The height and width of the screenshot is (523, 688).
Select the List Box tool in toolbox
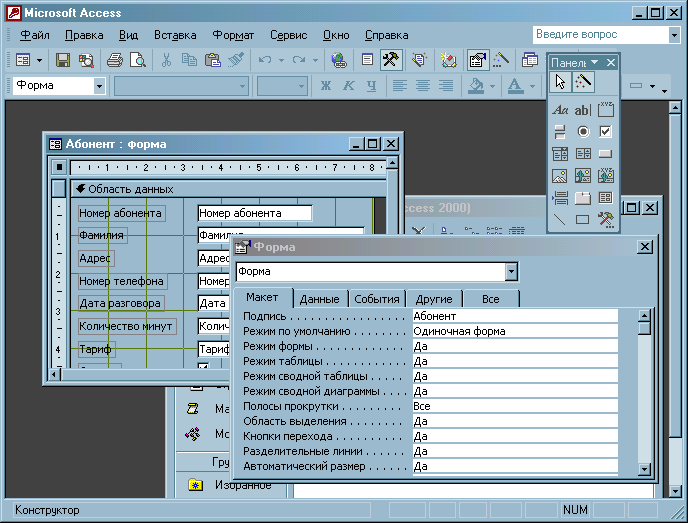(x=583, y=154)
